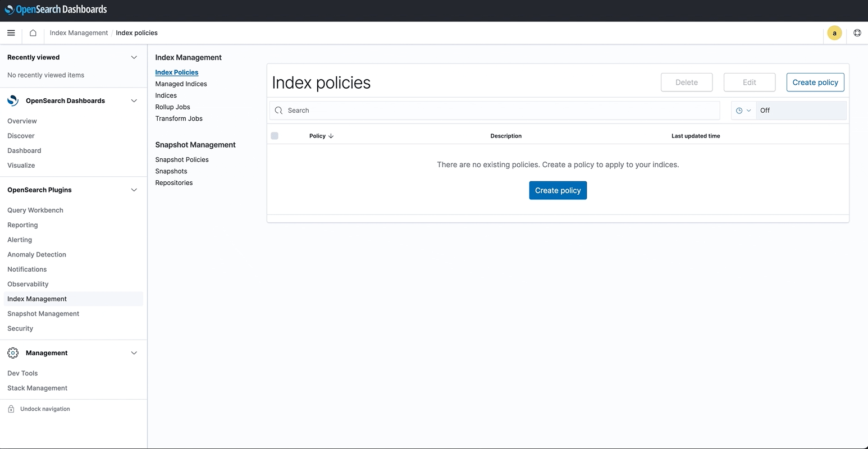Open Repositories page

click(173, 183)
